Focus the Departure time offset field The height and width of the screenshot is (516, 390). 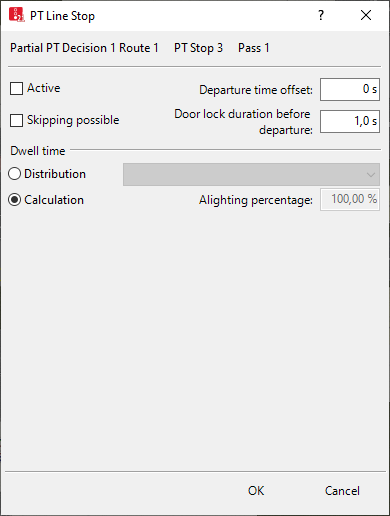[350, 89]
